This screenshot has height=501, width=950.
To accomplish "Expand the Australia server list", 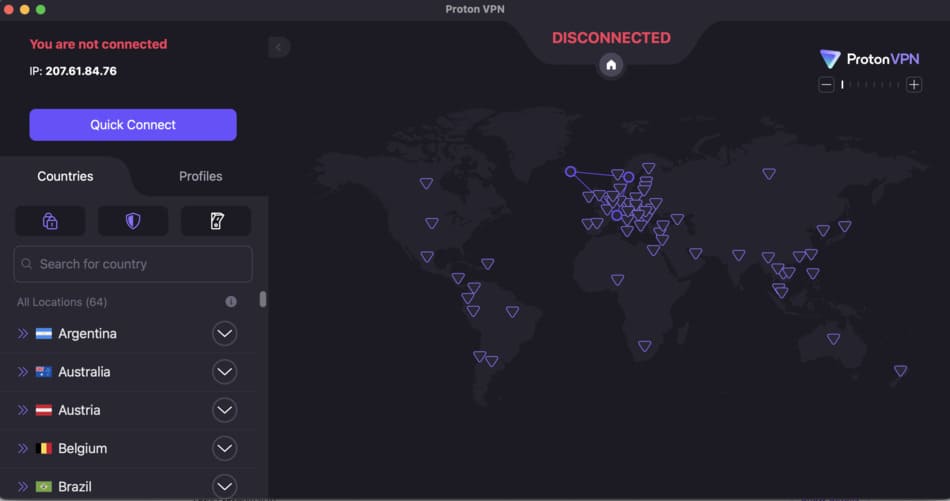I will tap(225, 372).
